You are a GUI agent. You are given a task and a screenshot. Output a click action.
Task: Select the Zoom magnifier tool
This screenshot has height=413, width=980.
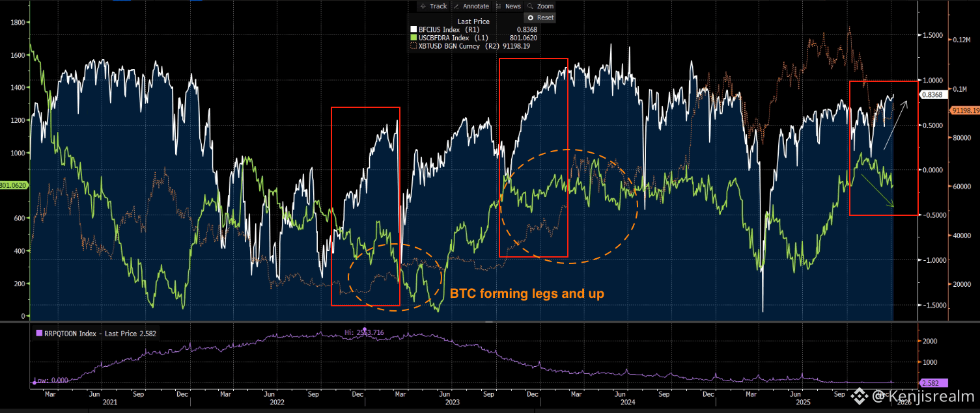tap(542, 6)
